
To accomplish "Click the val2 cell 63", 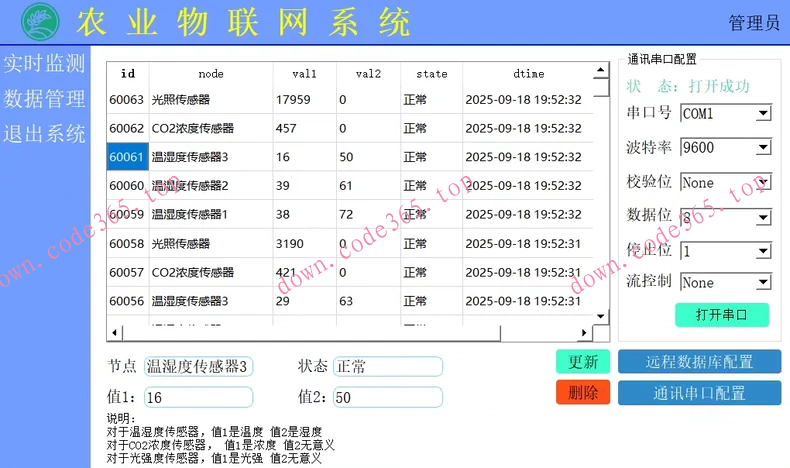I will tap(368, 301).
